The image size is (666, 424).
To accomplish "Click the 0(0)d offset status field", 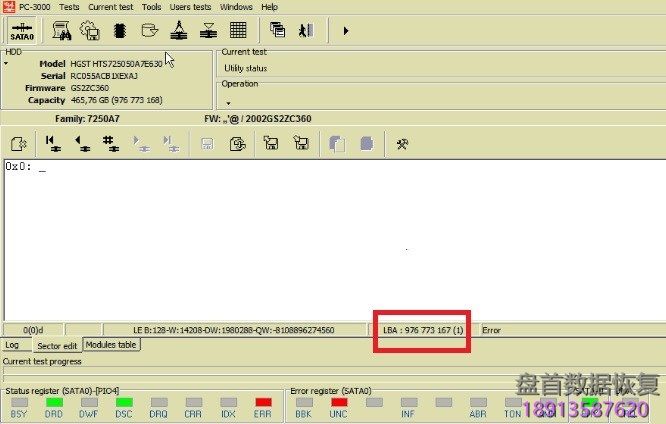I will click(x=33, y=330).
